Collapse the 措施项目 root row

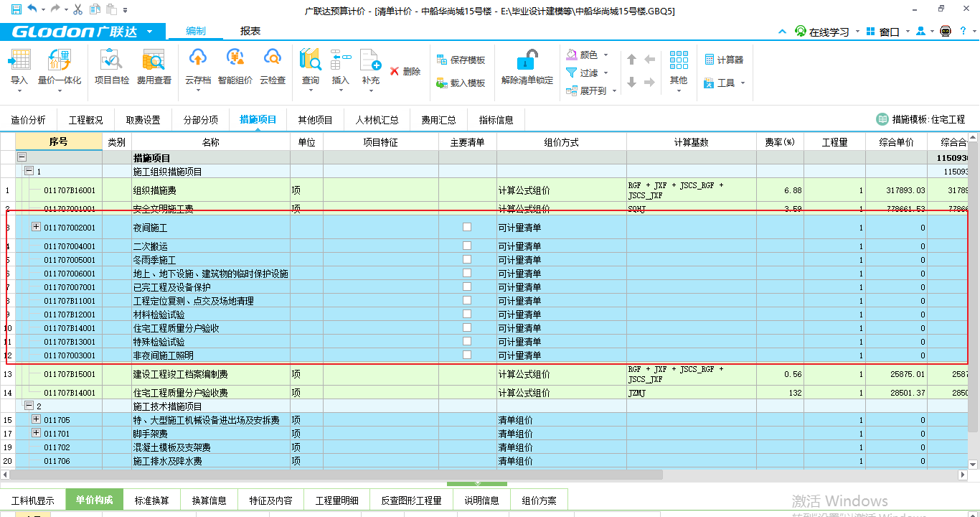pyautogui.click(x=22, y=157)
